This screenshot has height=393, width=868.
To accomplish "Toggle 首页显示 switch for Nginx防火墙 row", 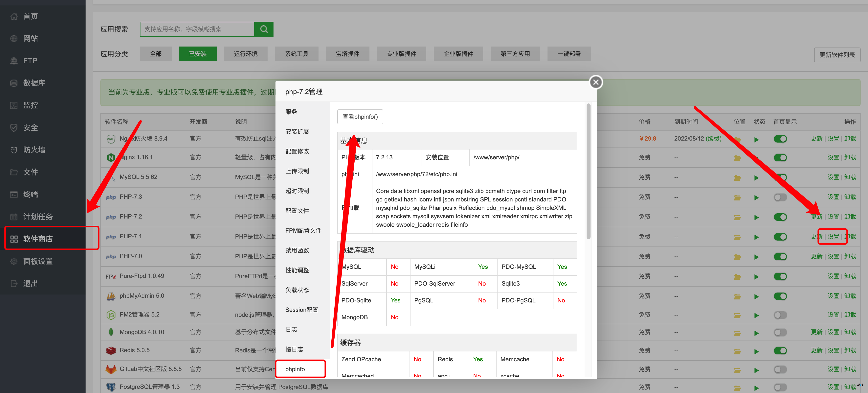I will point(780,139).
